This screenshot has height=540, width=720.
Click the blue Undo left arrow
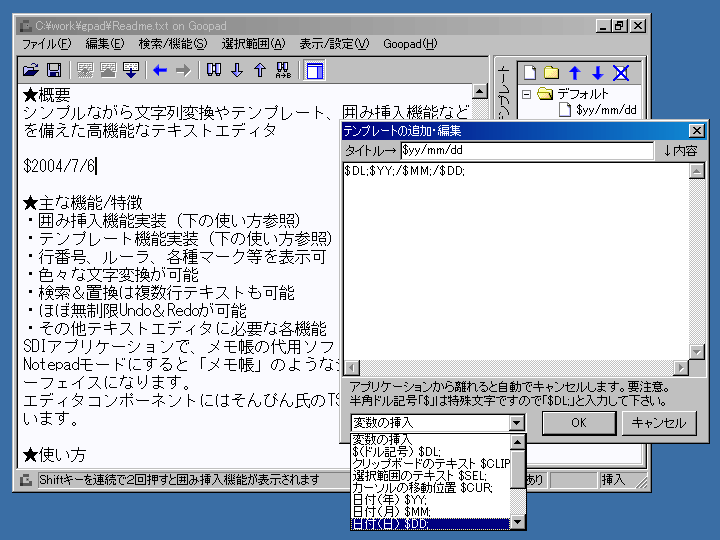point(160,70)
